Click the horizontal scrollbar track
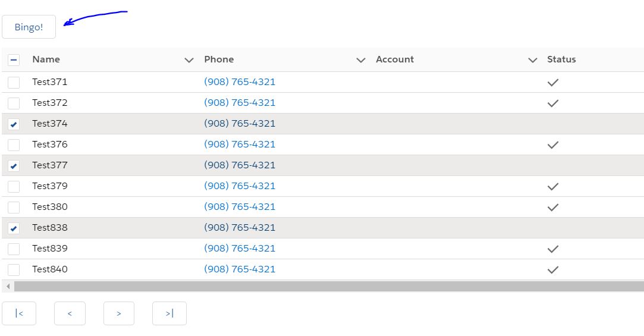This screenshot has width=644, height=336. [327, 287]
